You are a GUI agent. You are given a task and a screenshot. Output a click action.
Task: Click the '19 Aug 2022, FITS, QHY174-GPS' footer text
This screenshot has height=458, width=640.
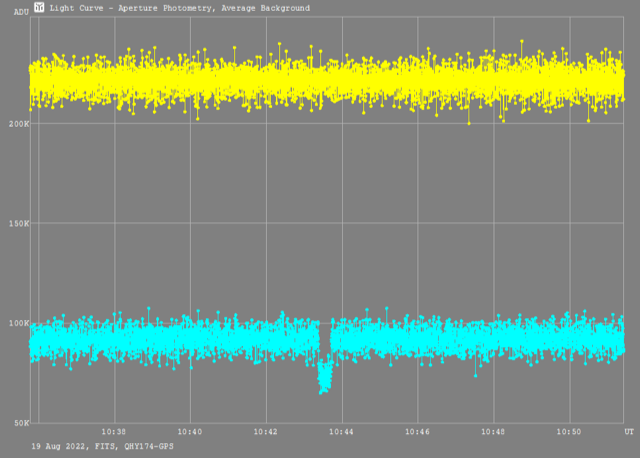click(x=102, y=447)
